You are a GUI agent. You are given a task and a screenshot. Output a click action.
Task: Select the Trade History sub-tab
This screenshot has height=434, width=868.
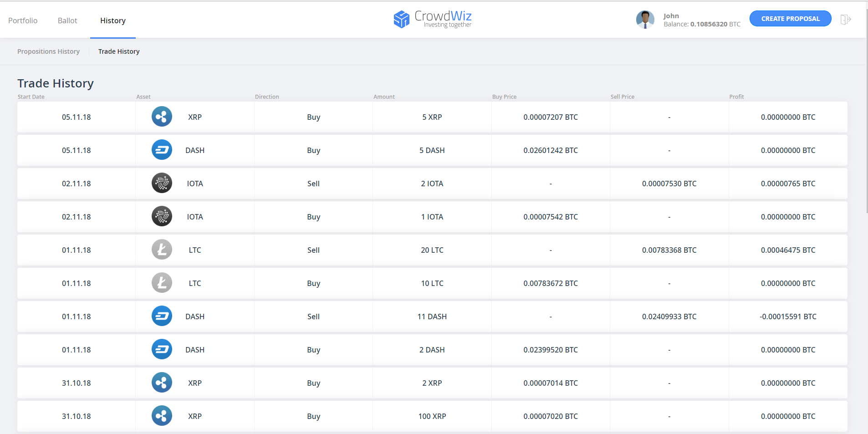[119, 51]
